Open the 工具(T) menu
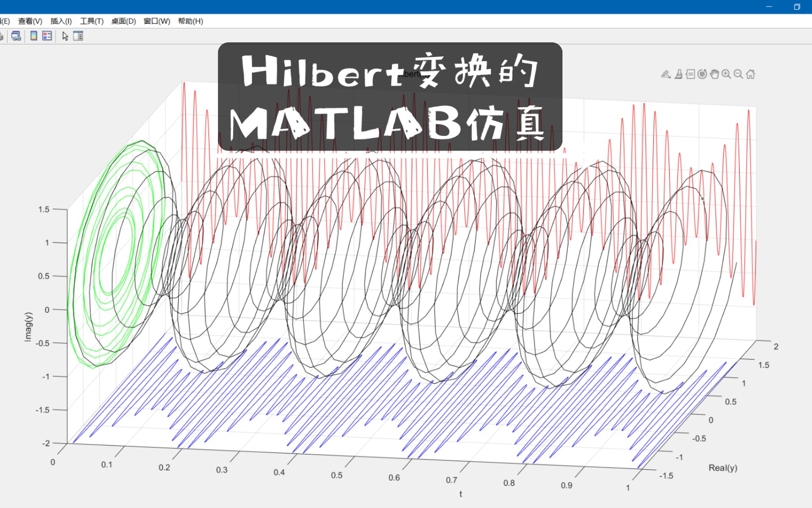812x508 pixels. (x=92, y=21)
